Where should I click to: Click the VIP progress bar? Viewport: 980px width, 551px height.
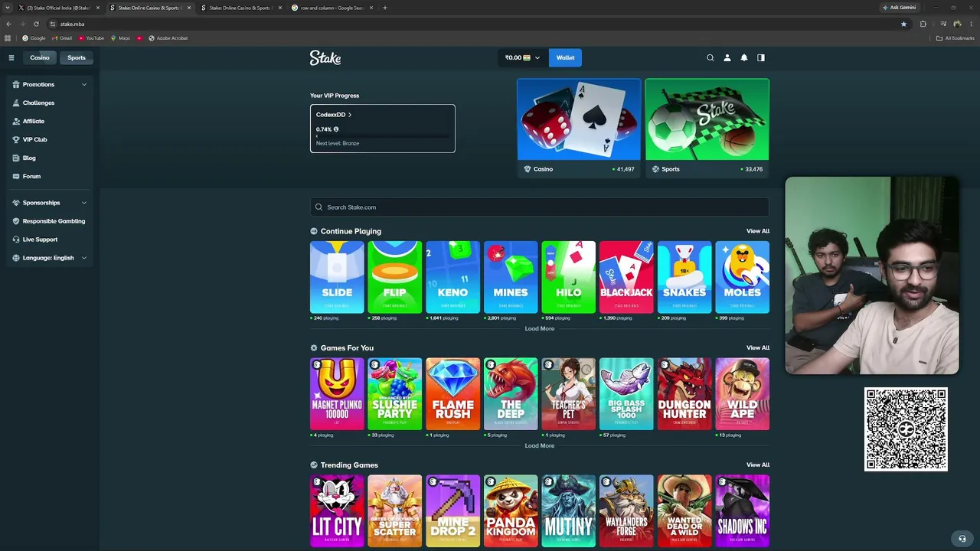click(x=383, y=137)
